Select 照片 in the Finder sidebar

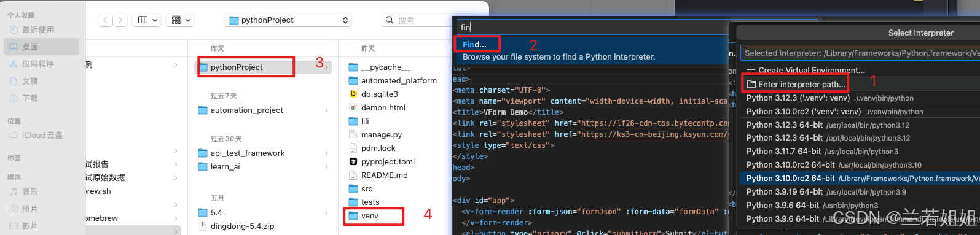point(30,209)
